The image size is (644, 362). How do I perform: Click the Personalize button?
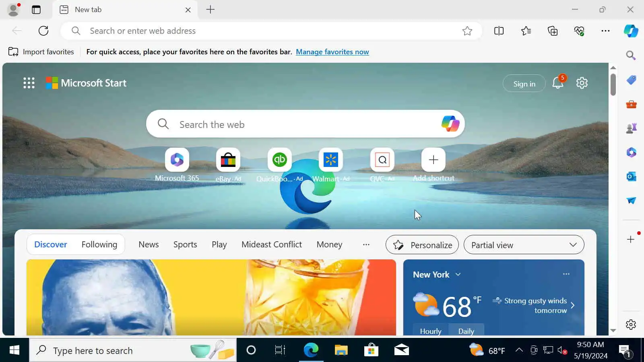[422, 245]
